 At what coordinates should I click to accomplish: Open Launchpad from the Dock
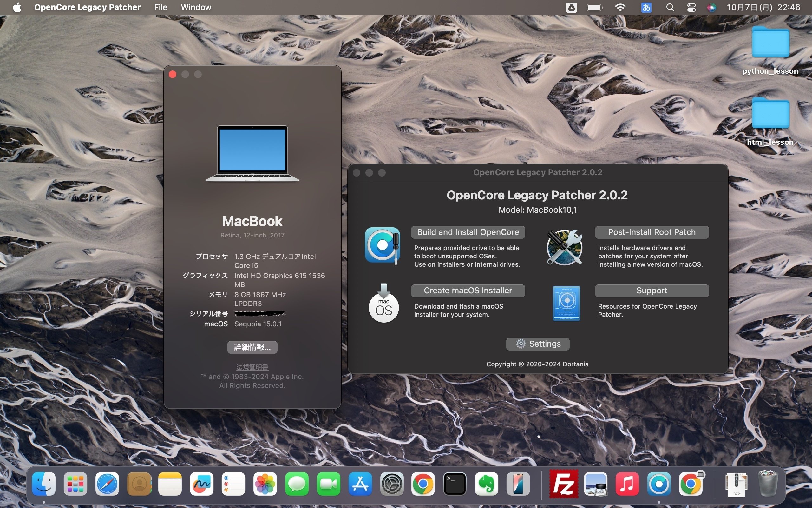point(75,484)
